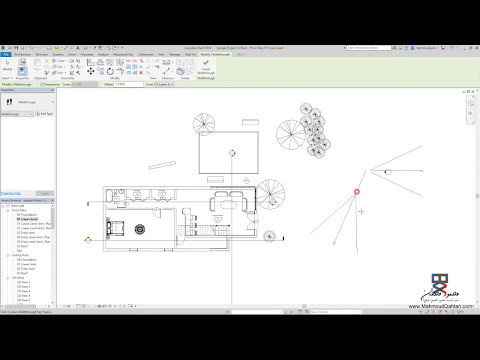Click the Cope button in Geometry panel
The width and height of the screenshot is (480, 360).
coord(59,61)
